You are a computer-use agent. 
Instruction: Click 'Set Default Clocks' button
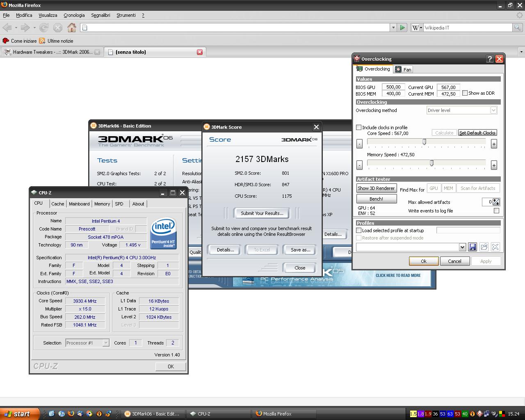tap(477, 133)
